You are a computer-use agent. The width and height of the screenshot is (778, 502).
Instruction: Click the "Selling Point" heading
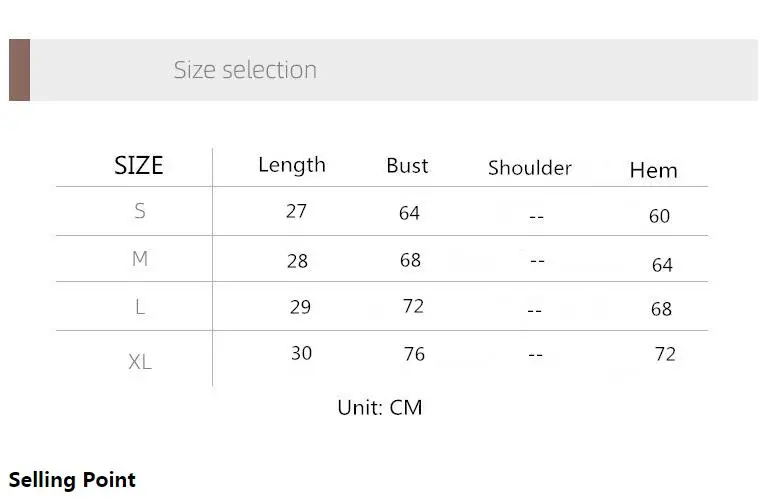pyautogui.click(x=72, y=480)
